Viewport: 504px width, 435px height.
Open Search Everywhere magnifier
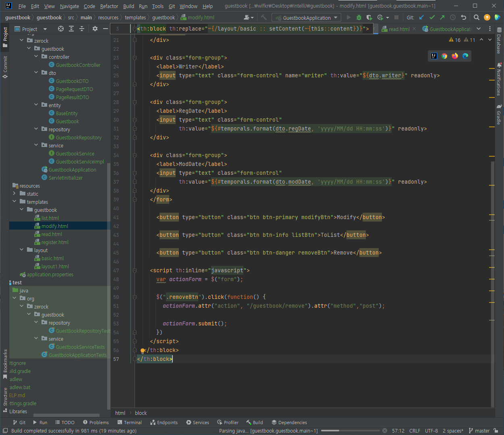[477, 17]
